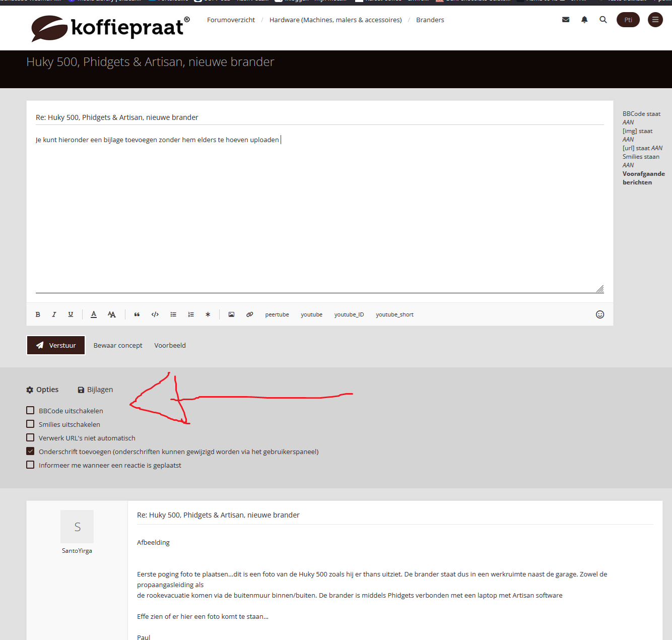This screenshot has height=640, width=672.
Task: Insert a quote block with quote icon
Action: point(137,314)
